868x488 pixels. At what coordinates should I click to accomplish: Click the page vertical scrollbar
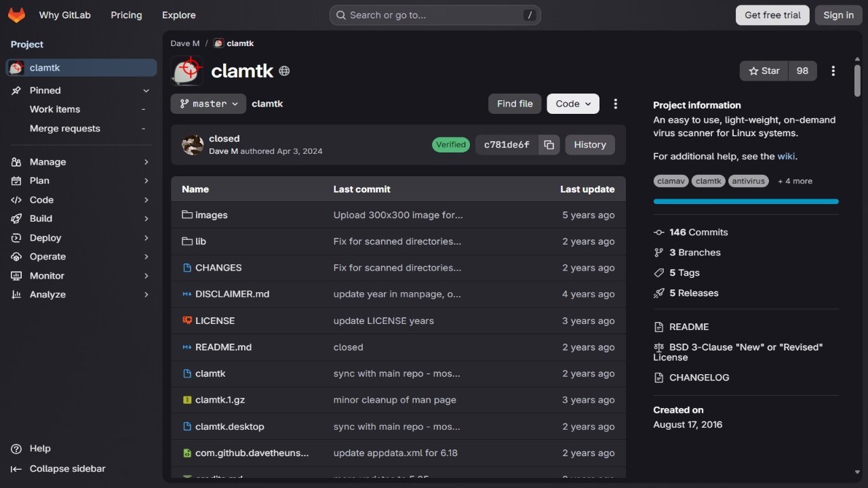pyautogui.click(x=858, y=81)
